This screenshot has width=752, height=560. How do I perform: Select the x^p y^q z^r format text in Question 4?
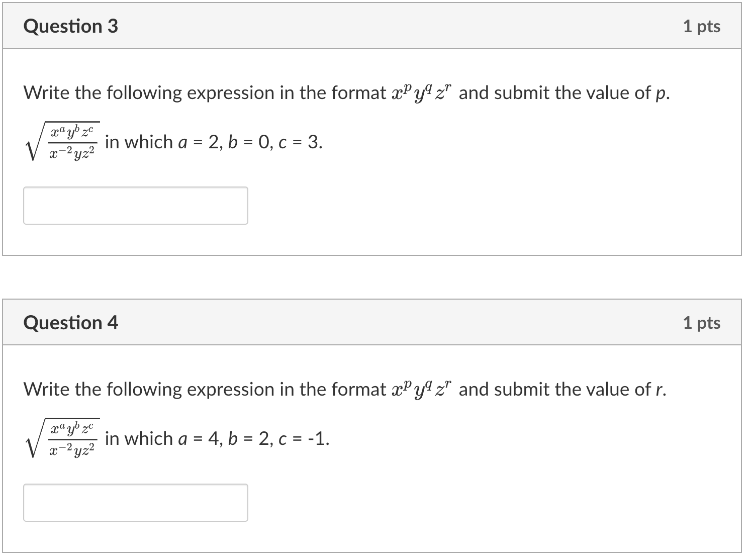pyautogui.click(x=421, y=388)
